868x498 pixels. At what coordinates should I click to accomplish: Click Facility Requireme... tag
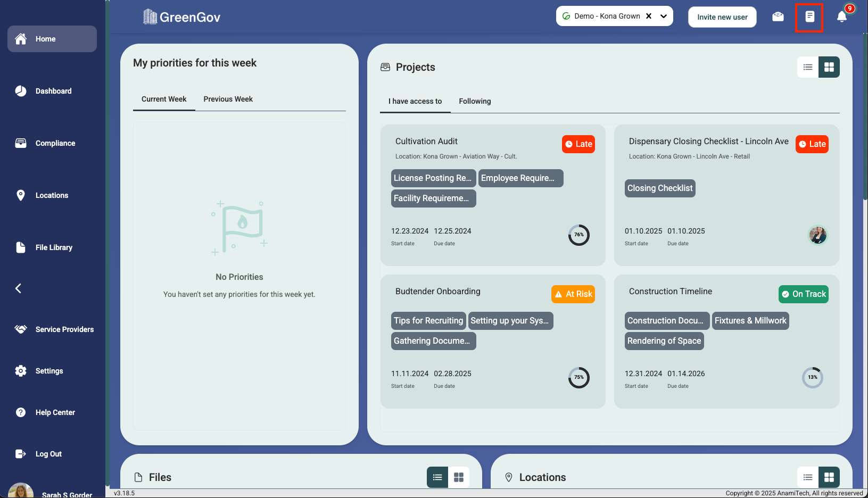434,198
